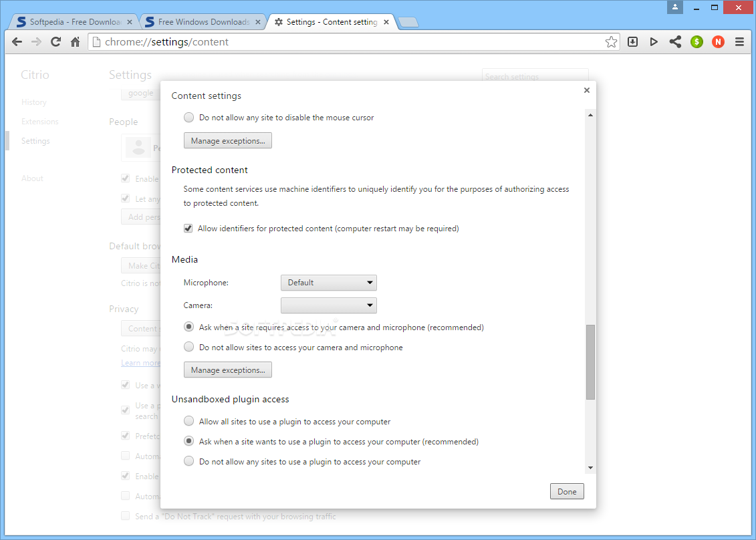Screen dimensions: 756x540
Task: Switch to Softpedia - Free Download tab
Action: [75, 22]
